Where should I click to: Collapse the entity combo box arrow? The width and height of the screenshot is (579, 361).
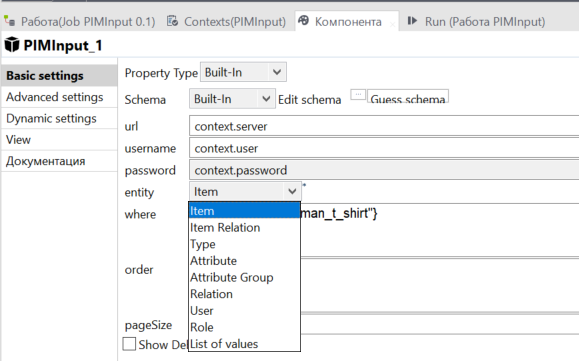(292, 191)
